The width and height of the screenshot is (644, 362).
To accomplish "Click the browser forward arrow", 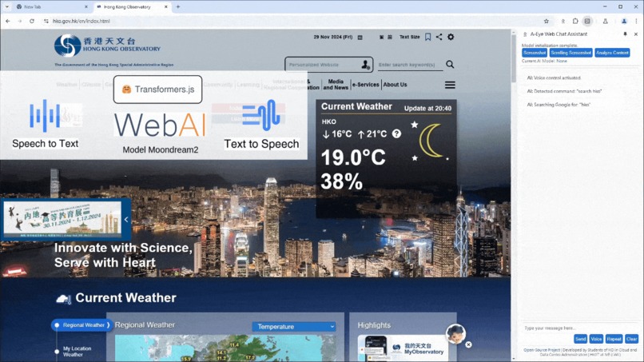I will tap(20, 21).
